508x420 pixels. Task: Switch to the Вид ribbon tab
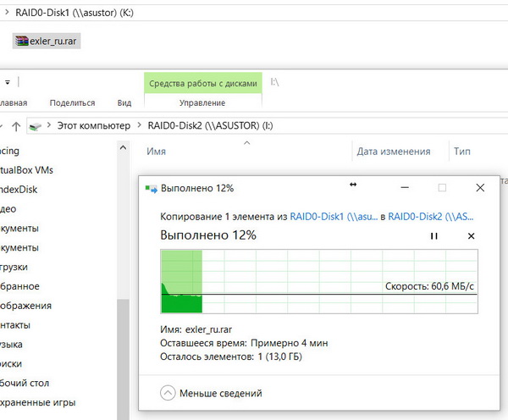click(x=124, y=102)
